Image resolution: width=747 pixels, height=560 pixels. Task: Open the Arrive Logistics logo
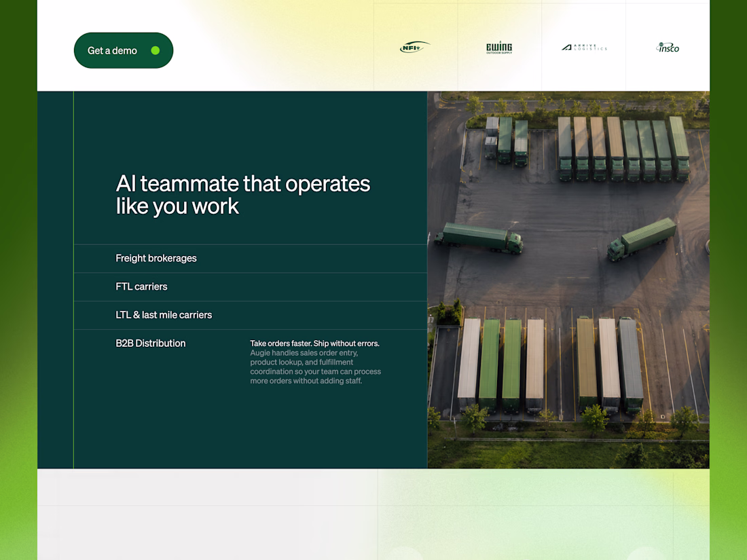[x=584, y=48]
